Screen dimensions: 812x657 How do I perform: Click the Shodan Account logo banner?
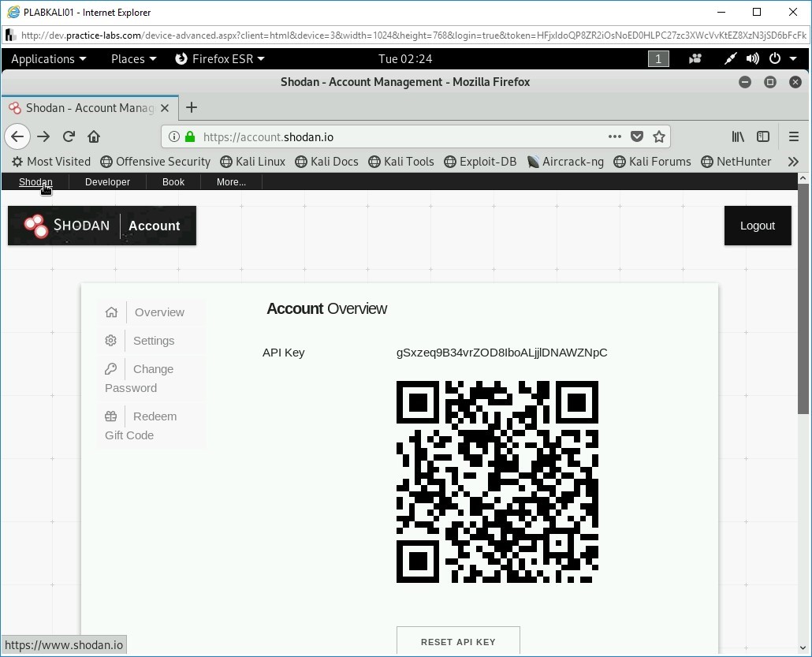[x=101, y=226]
